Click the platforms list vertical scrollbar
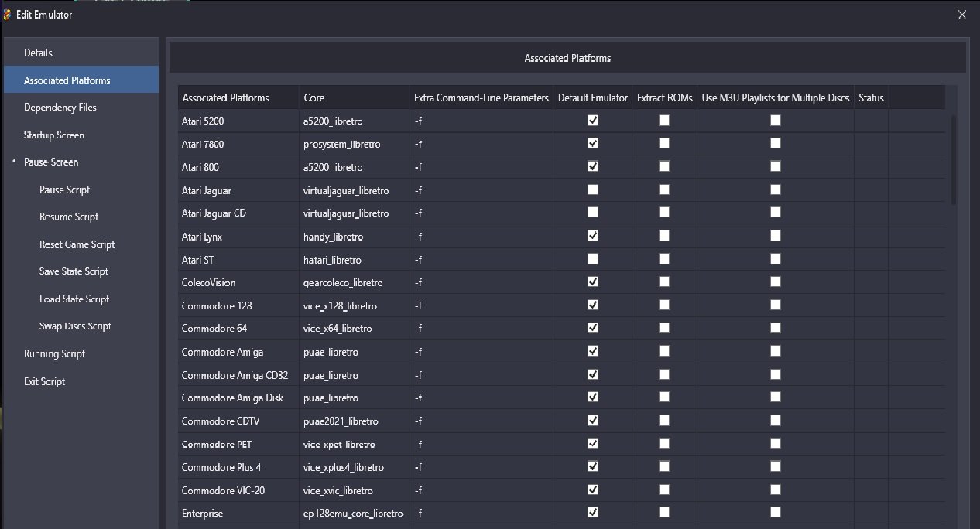Viewport: 980px width, 529px height. coord(954,160)
